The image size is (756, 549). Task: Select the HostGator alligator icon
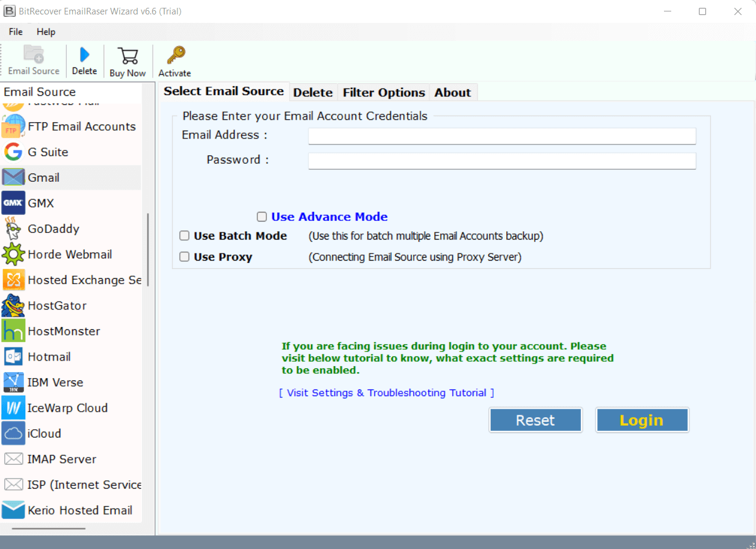pyautogui.click(x=13, y=305)
